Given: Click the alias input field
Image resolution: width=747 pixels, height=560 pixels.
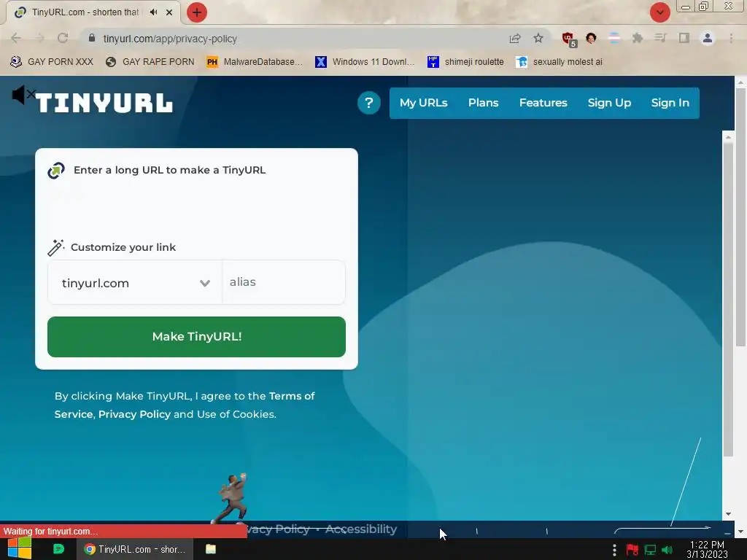Looking at the screenshot, I should (x=284, y=282).
